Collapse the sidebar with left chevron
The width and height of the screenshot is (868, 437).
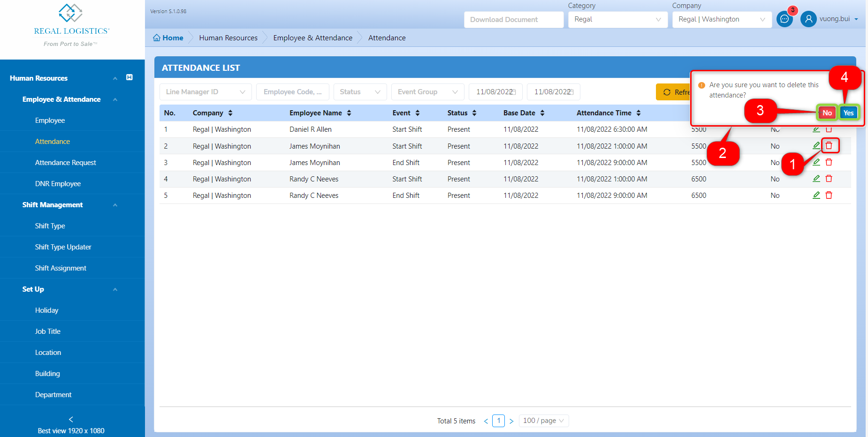(x=71, y=419)
